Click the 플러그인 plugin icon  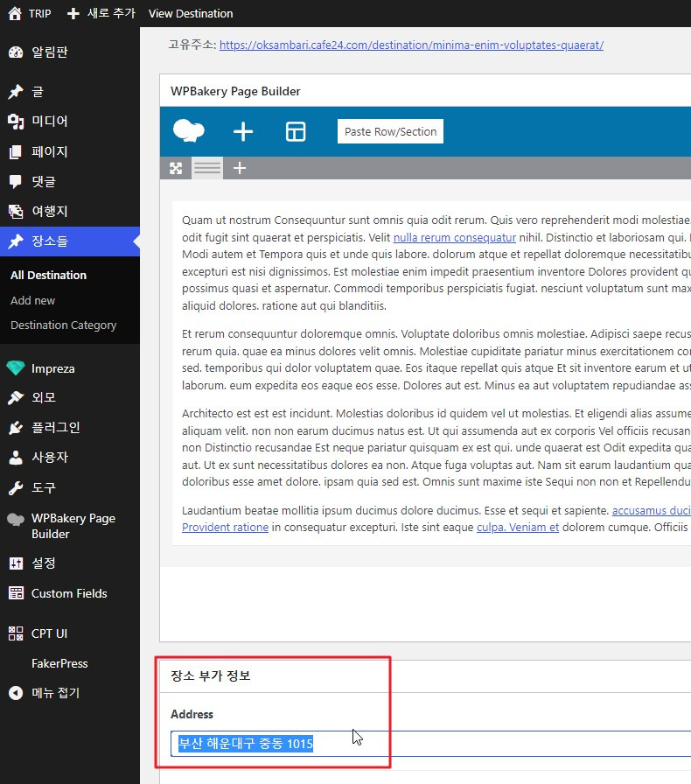[x=16, y=428]
